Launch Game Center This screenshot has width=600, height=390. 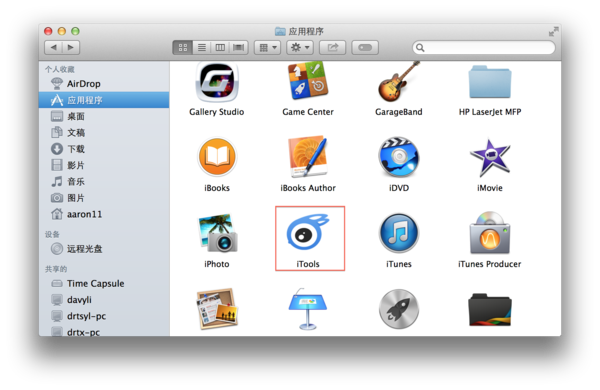coord(308,81)
